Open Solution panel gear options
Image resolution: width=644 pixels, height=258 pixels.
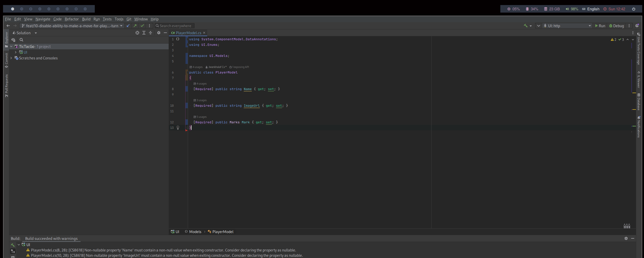pos(159,33)
